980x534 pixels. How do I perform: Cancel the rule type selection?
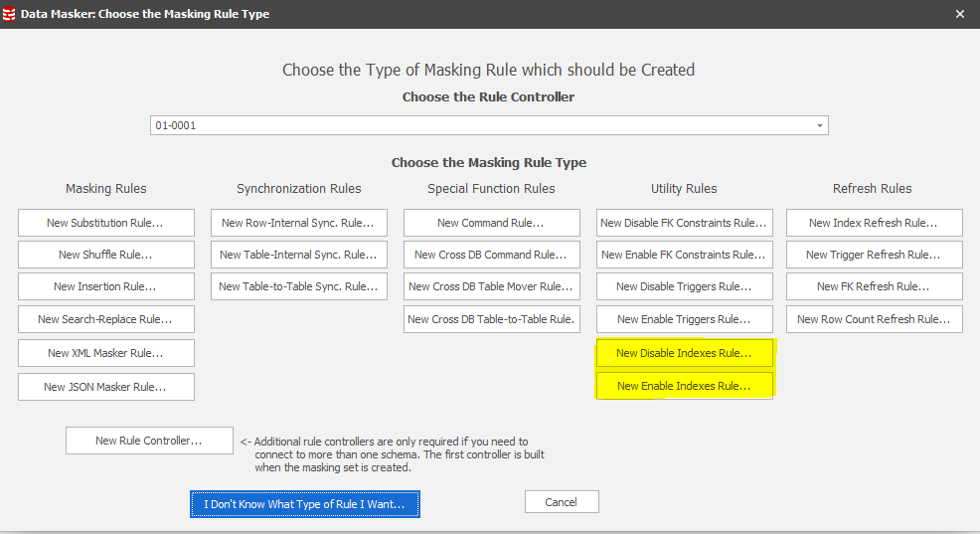point(562,502)
